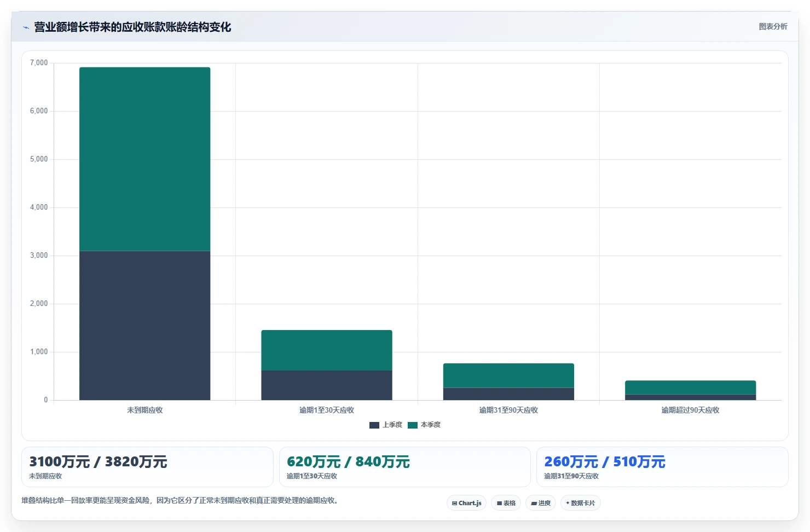
Task: Click the 3,000 y-axis tick label
Action: tap(39, 256)
